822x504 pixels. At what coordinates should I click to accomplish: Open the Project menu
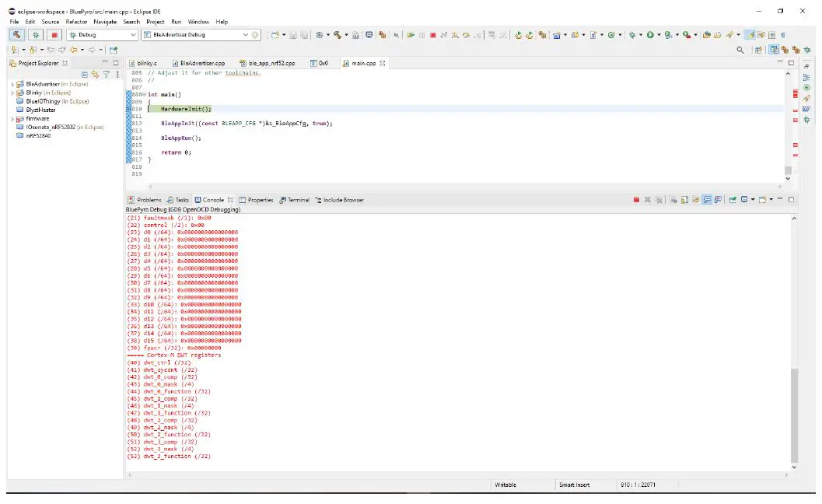[x=156, y=22]
